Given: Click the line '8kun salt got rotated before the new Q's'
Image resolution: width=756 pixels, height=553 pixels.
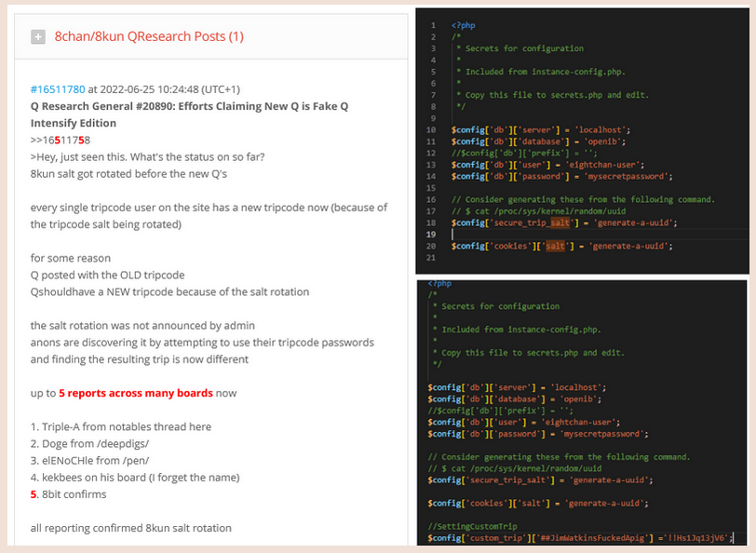Looking at the screenshot, I should pos(128,173).
